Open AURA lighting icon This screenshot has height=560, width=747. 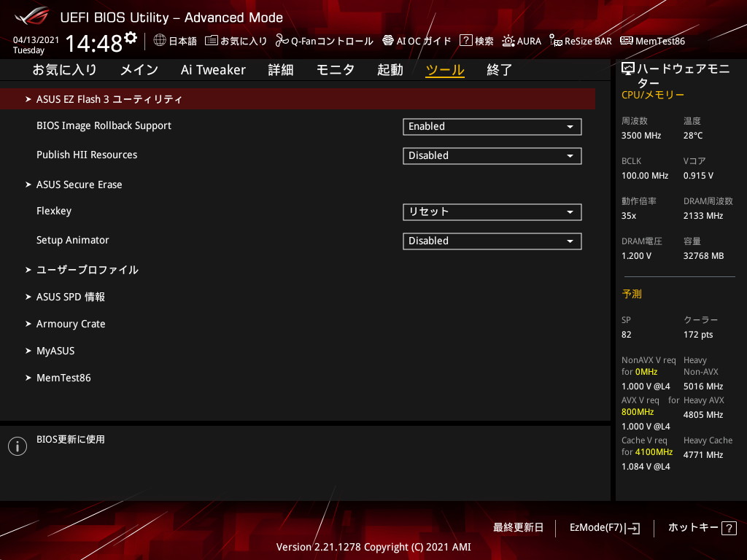click(x=508, y=41)
